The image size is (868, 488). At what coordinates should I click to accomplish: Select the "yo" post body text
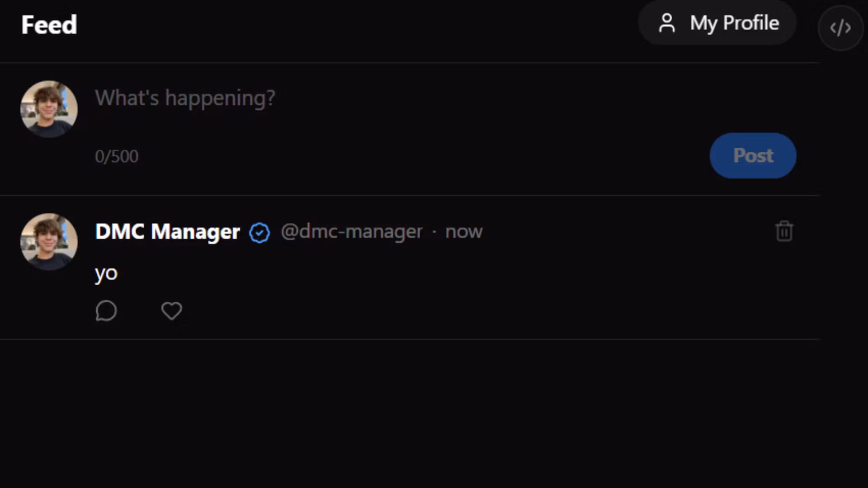click(106, 273)
